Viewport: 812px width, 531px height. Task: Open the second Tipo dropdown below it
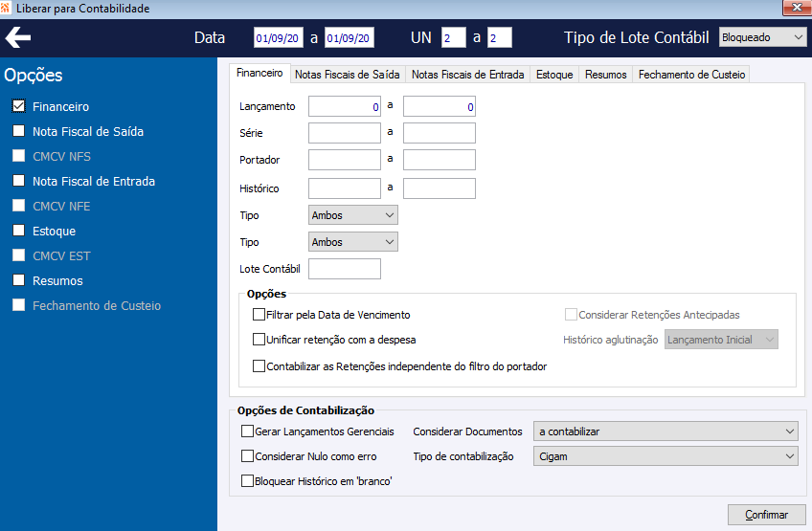coord(353,242)
